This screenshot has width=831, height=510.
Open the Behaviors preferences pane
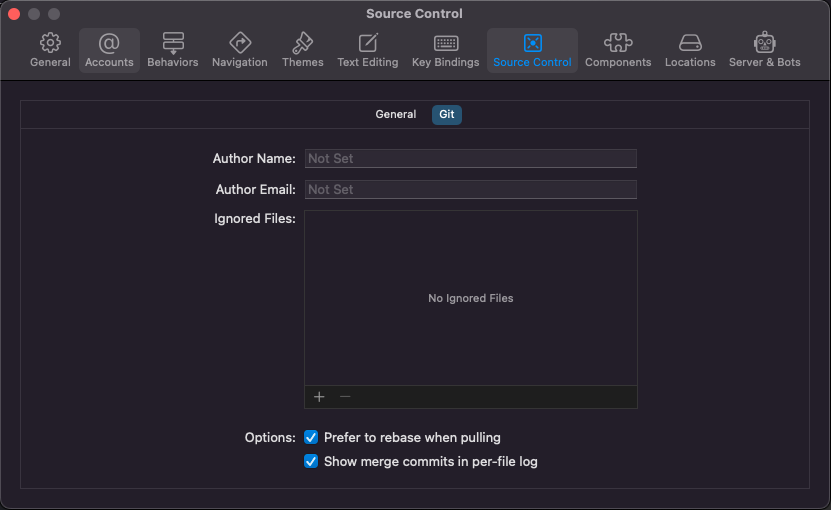click(x=173, y=50)
